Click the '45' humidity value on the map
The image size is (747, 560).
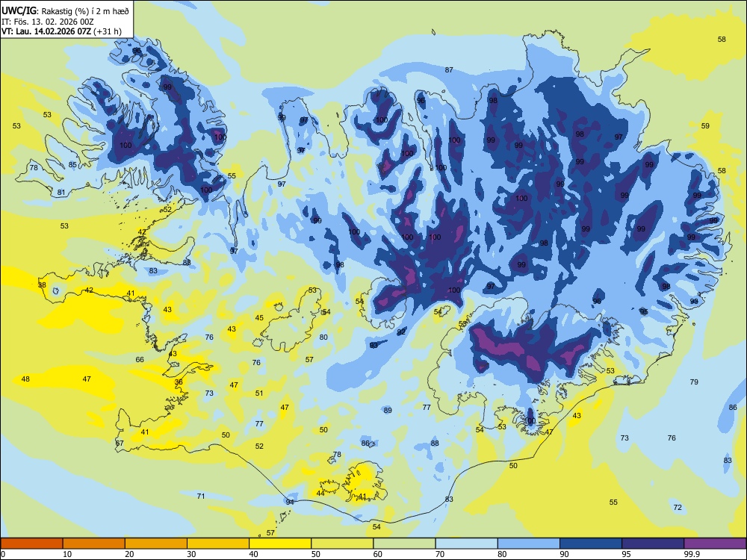coord(259,317)
